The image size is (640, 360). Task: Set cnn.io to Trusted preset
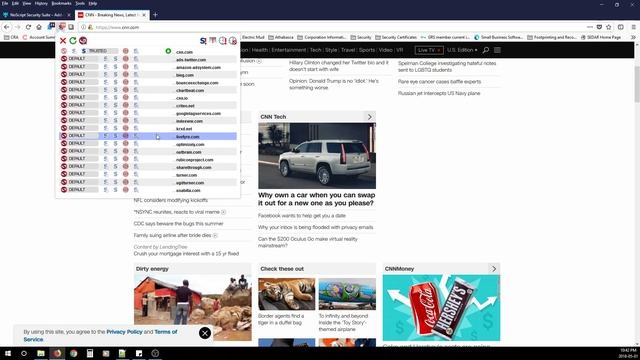click(115, 97)
